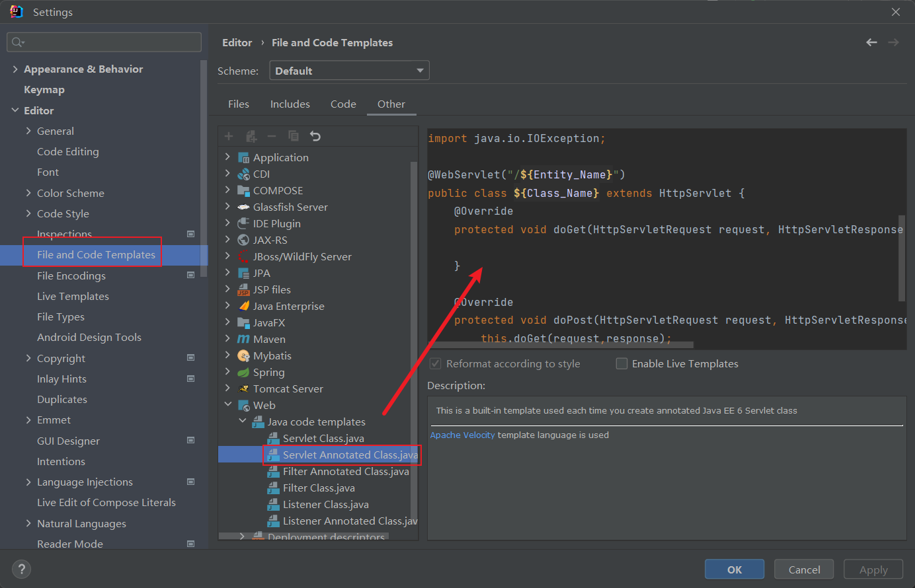
Task: Click project-level marker icon beside Inspections
Action: pos(191,234)
